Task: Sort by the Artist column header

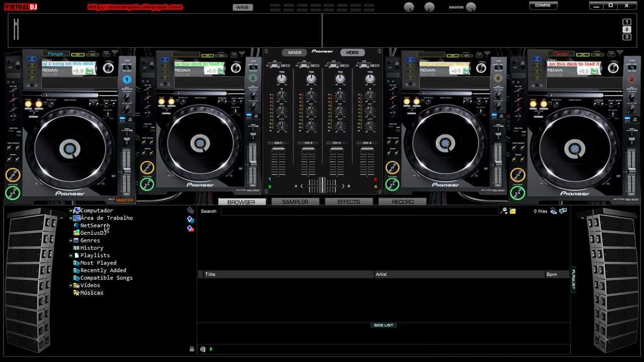Action: point(459,275)
